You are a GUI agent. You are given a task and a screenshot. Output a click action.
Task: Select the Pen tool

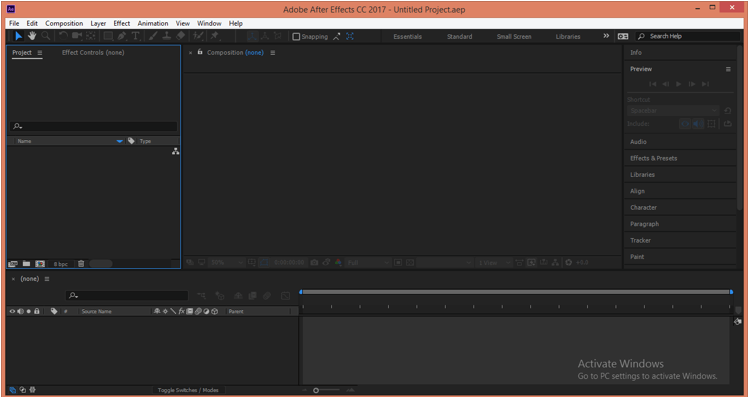coord(122,36)
